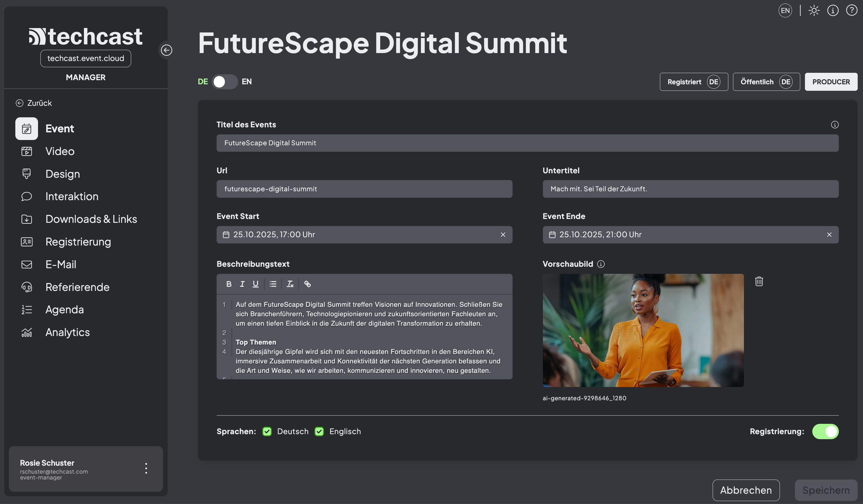Toggle italic formatting in description editor
Viewport: 863px width, 504px height.
click(242, 284)
